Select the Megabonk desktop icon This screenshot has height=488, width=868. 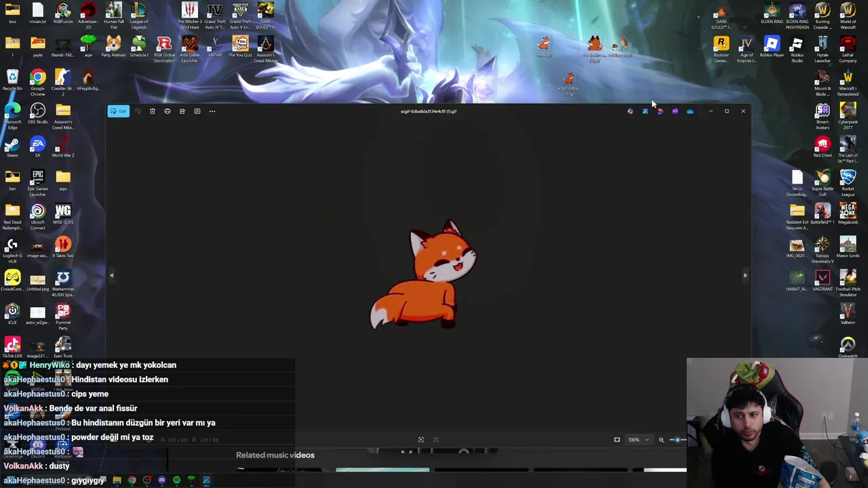coord(848,213)
